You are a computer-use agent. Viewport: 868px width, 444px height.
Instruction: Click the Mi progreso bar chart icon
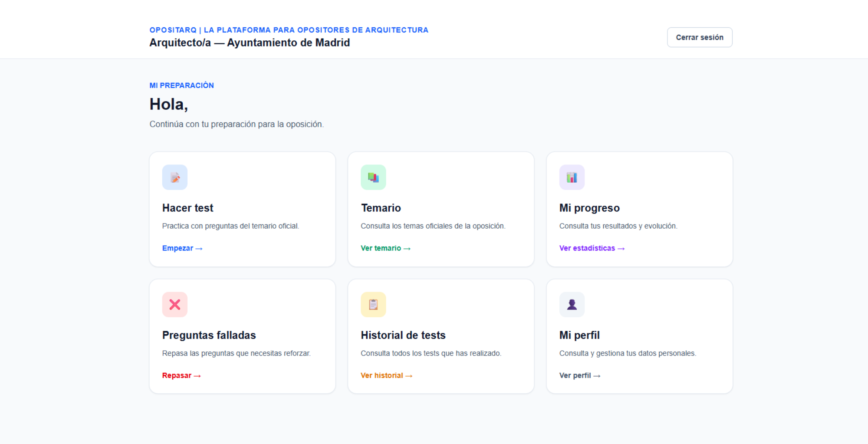tap(572, 177)
